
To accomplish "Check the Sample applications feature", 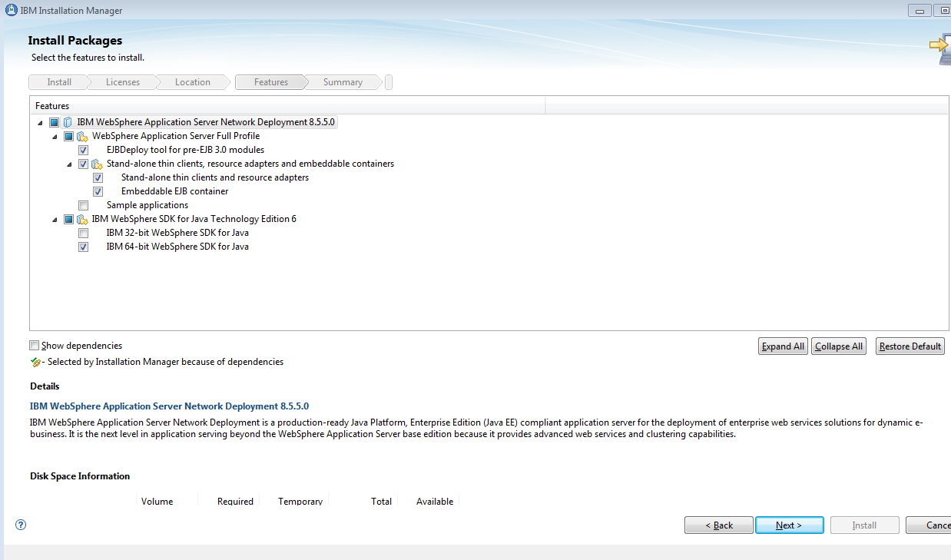I will pyautogui.click(x=83, y=205).
